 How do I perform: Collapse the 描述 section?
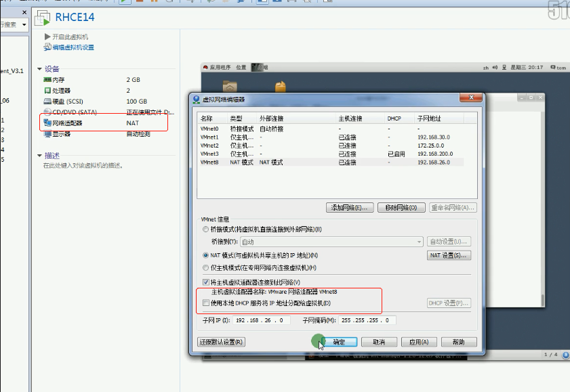click(x=39, y=156)
